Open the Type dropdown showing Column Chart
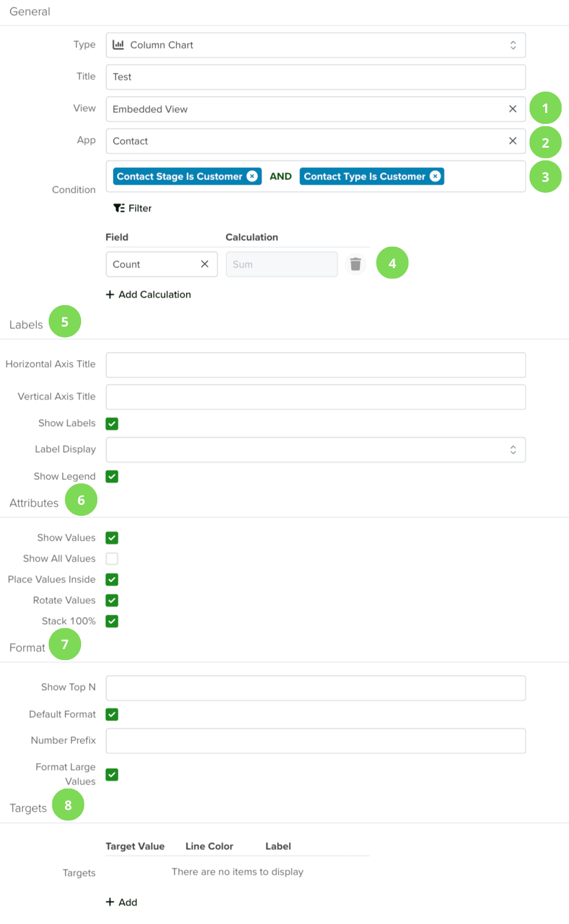Viewport: 569px width, 924px height. click(x=316, y=45)
